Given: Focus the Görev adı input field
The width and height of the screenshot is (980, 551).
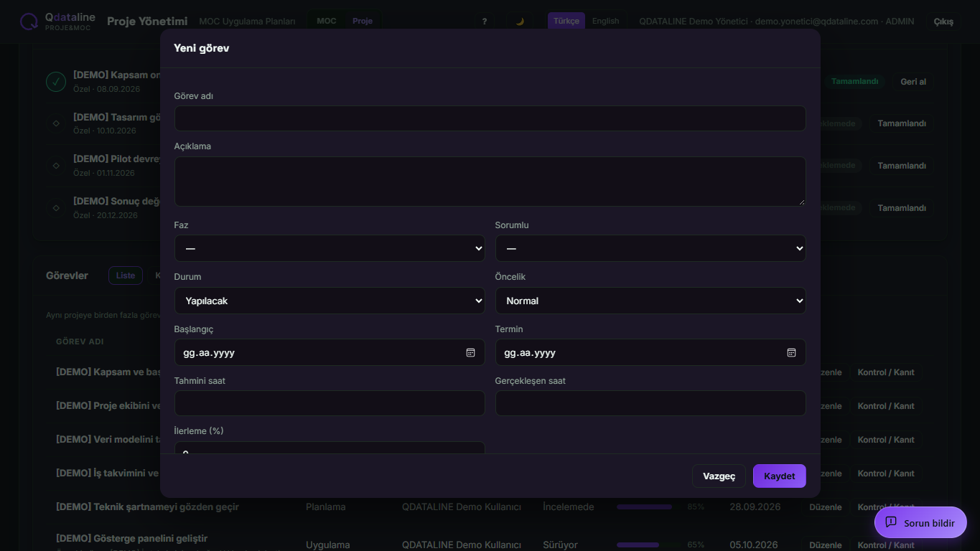Looking at the screenshot, I should coord(490,118).
